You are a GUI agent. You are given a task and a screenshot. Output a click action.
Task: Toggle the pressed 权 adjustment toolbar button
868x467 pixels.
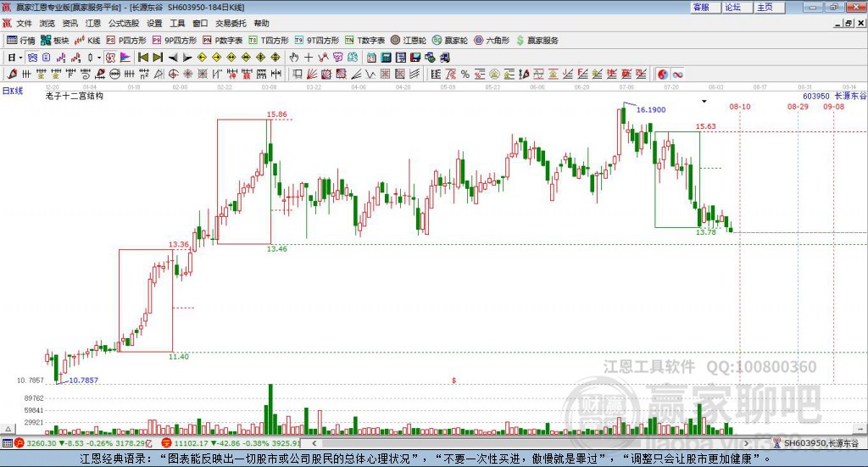tap(111, 58)
